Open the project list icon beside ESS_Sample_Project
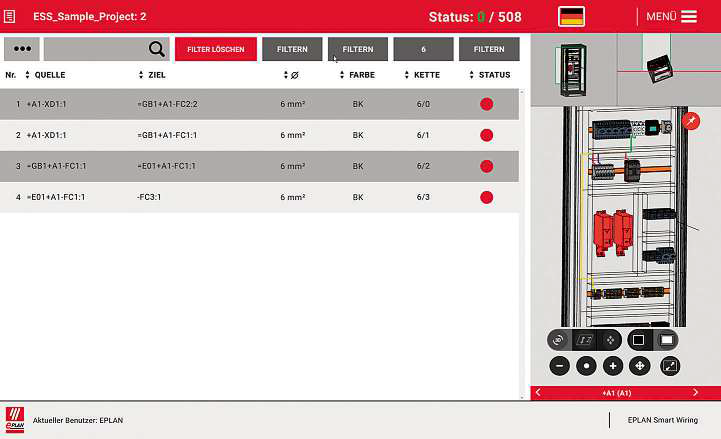Screen dimensions: 721x439 [10, 17]
